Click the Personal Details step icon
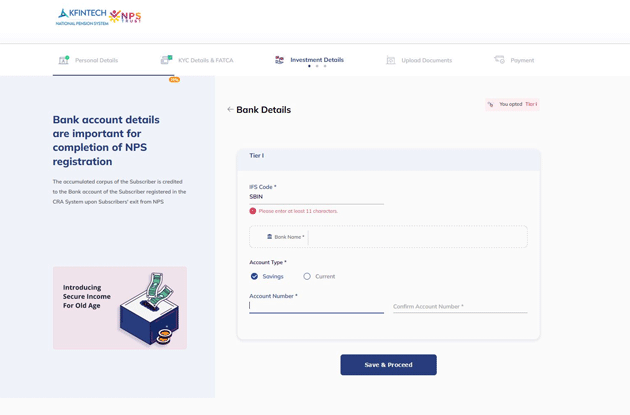This screenshot has width=630, height=415. click(x=63, y=60)
